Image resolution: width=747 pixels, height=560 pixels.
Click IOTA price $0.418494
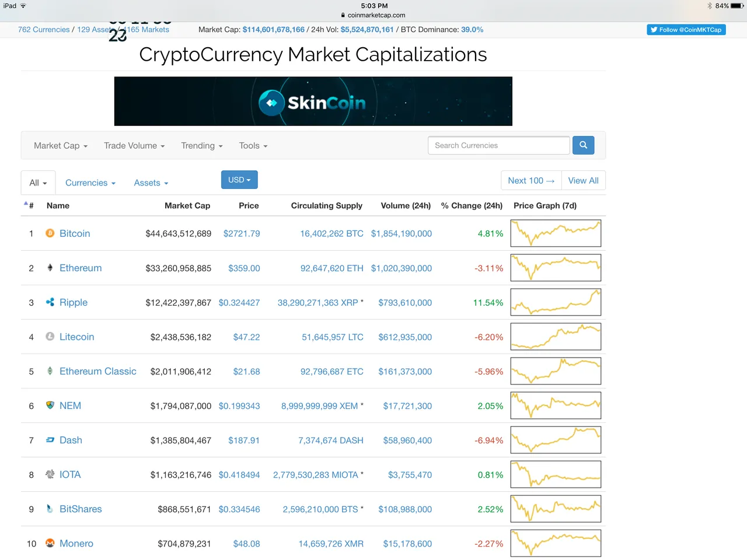click(239, 474)
